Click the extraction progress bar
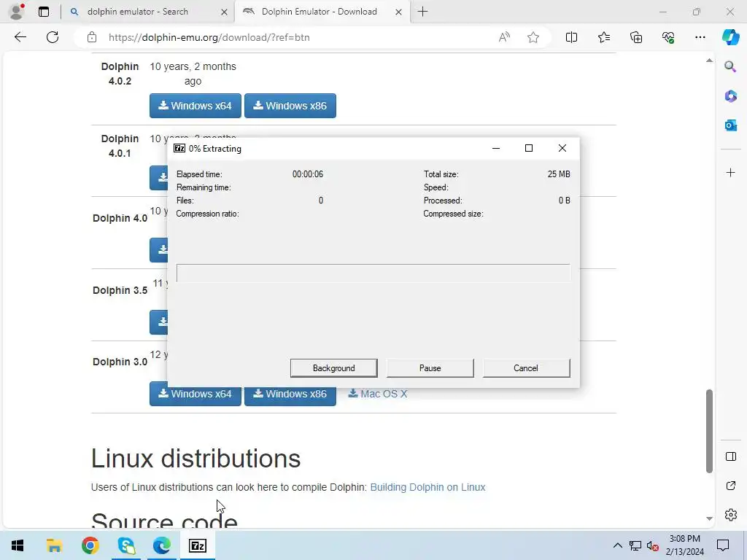The image size is (747, 560). pos(373,273)
